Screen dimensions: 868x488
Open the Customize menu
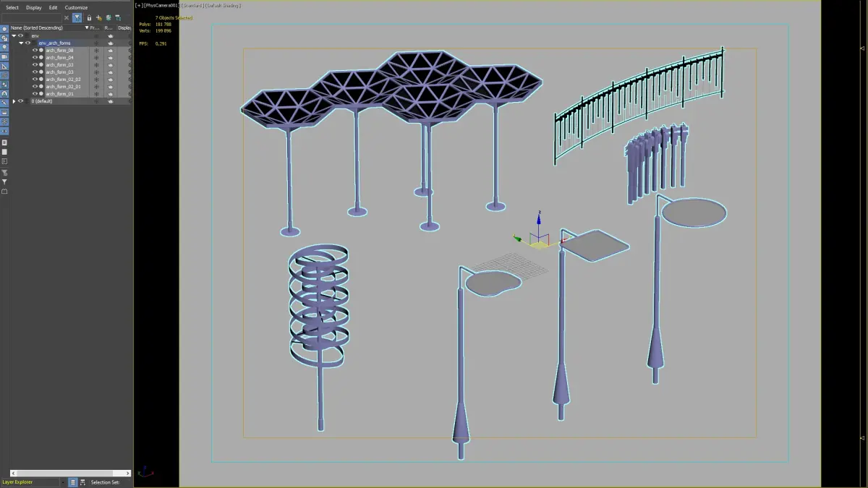coord(76,7)
